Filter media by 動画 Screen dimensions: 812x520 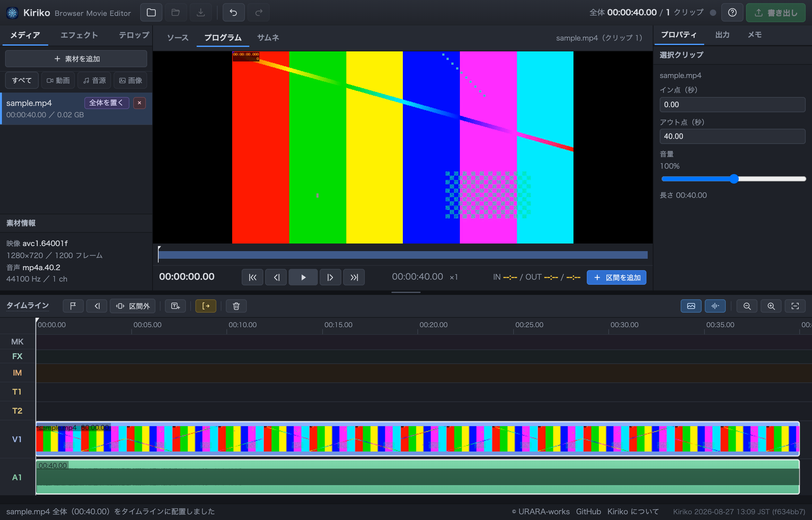point(58,80)
